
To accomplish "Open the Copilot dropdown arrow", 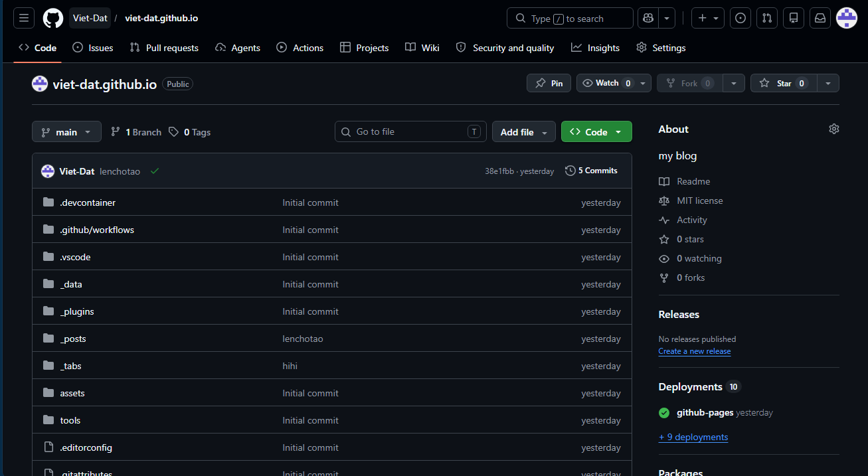I will (x=667, y=19).
